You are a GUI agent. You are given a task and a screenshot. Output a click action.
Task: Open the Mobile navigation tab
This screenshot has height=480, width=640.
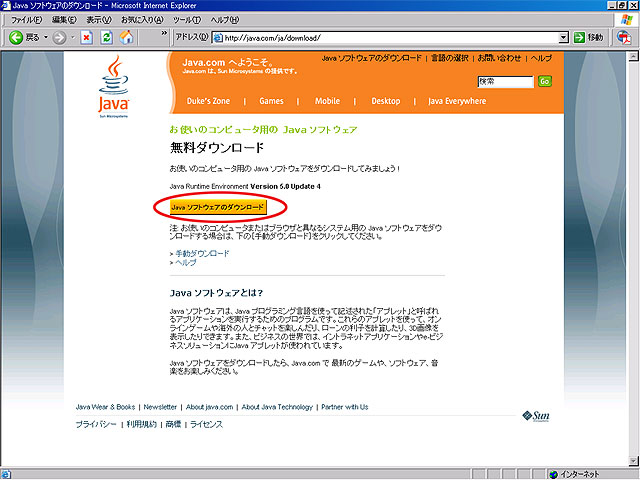coord(327,101)
